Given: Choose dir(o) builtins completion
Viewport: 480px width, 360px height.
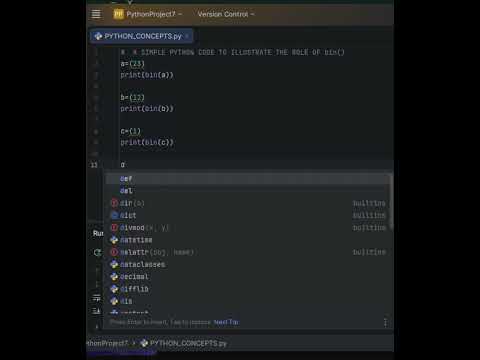Looking at the screenshot, I should pos(248,203).
